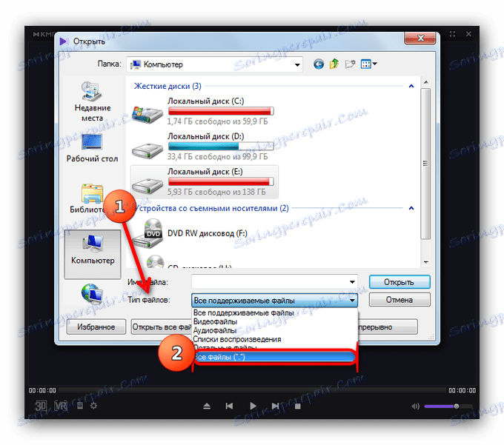Go back using the blue back arrow icon
Viewport: 504px width, 445px height.
[319, 64]
